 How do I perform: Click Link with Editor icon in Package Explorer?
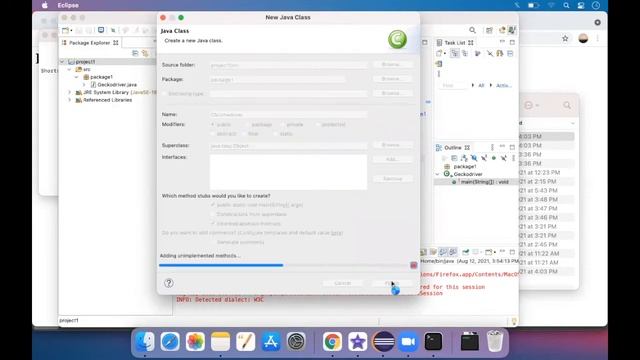coord(145,53)
